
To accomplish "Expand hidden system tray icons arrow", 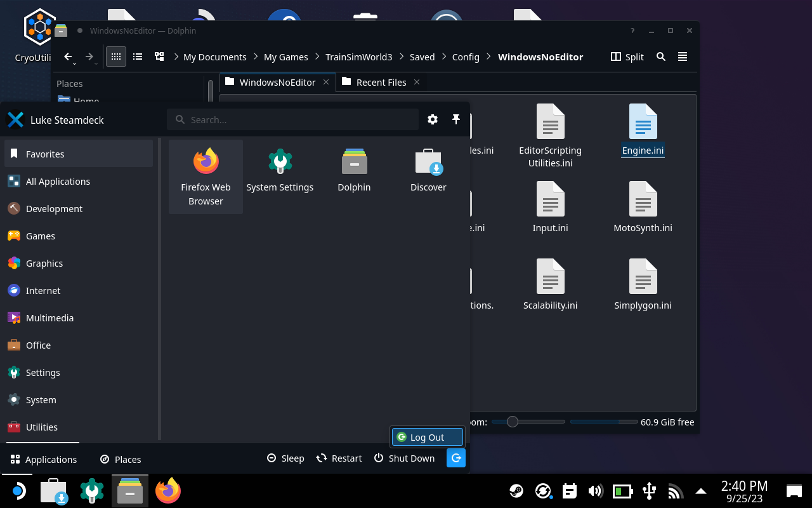I will (701, 491).
